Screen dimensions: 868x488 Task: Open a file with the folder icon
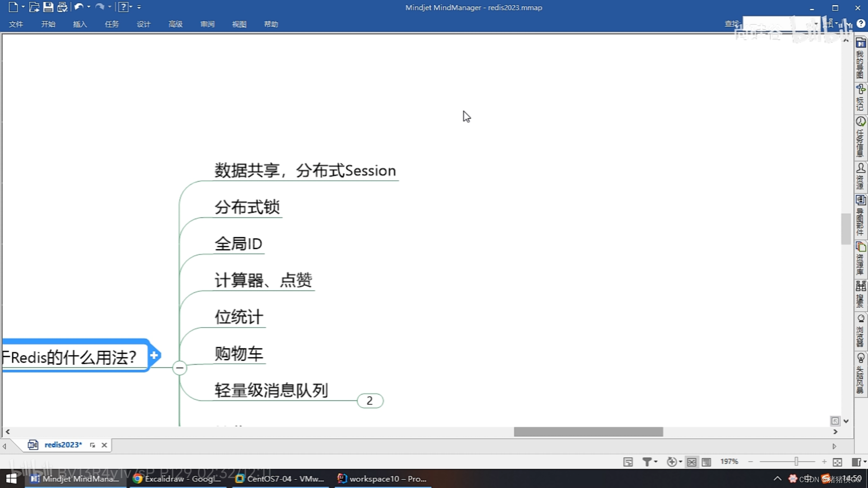[34, 7]
